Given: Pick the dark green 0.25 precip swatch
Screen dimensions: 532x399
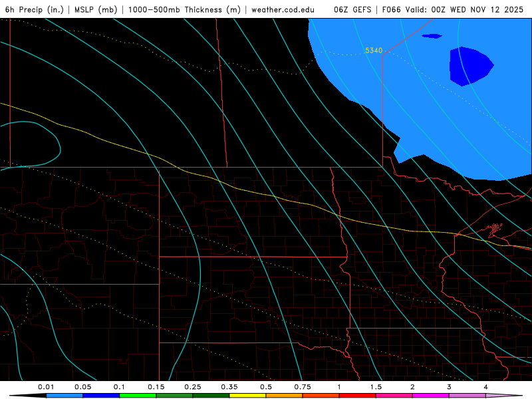Looking at the screenshot, I should click(x=211, y=396).
